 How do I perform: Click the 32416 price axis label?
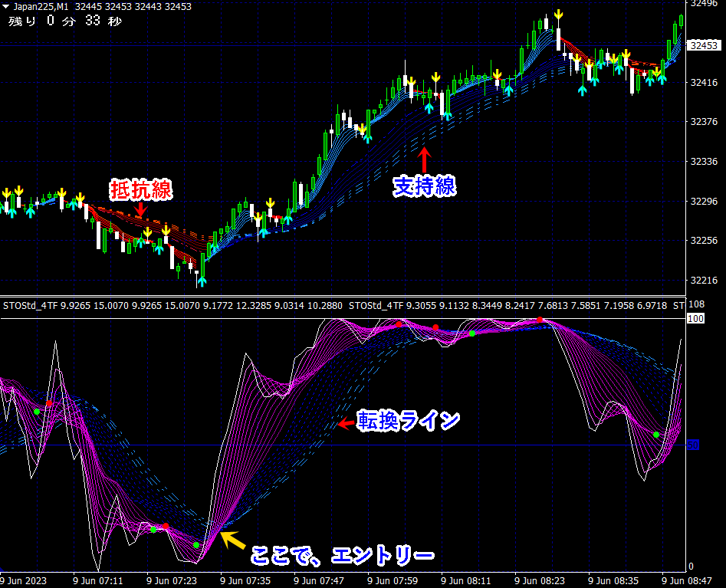click(x=704, y=83)
